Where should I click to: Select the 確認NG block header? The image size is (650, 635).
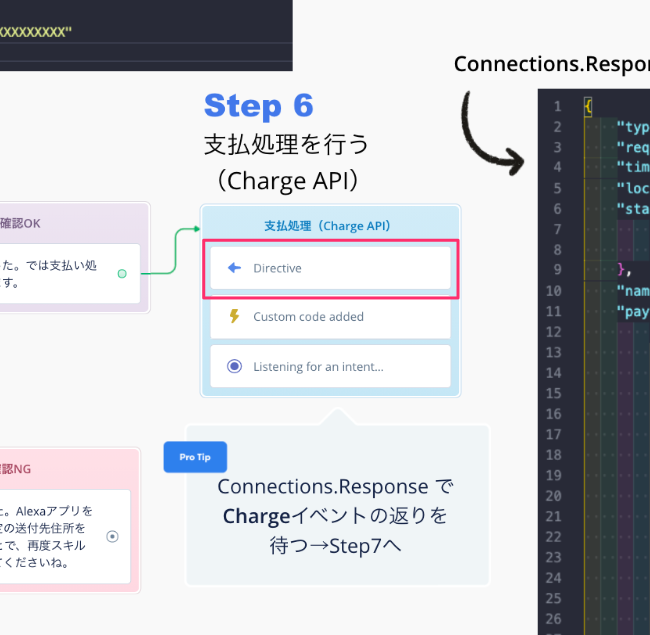pyautogui.click(x=15, y=469)
